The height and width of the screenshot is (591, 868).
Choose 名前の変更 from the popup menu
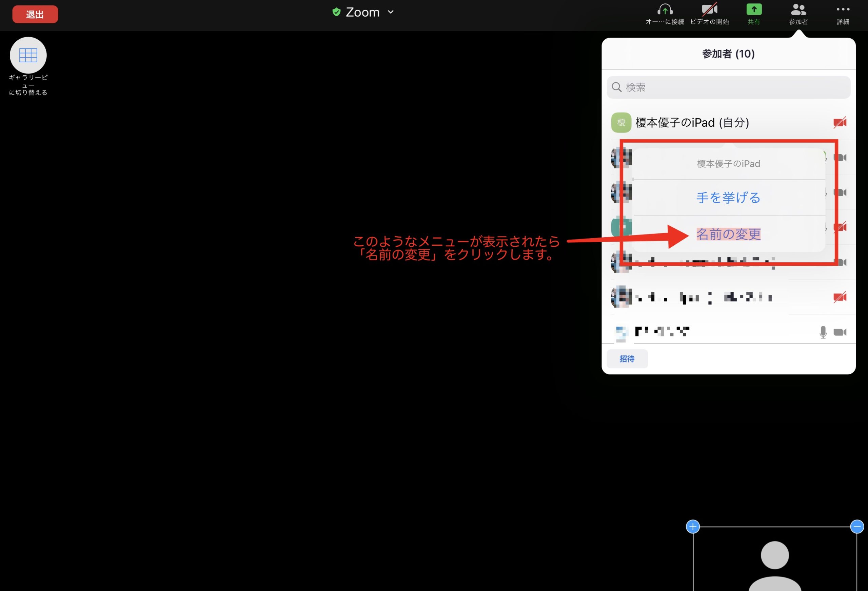pyautogui.click(x=728, y=234)
